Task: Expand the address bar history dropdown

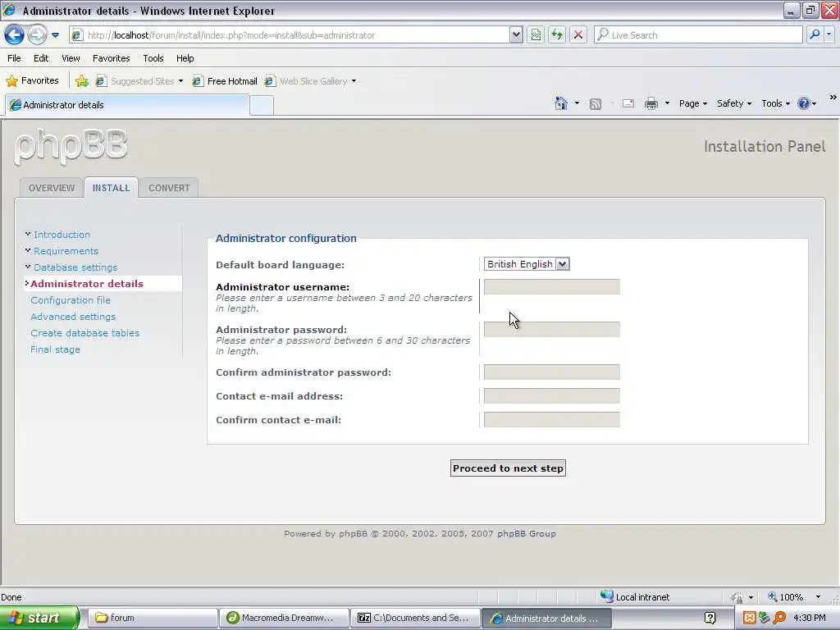Action: click(516, 35)
